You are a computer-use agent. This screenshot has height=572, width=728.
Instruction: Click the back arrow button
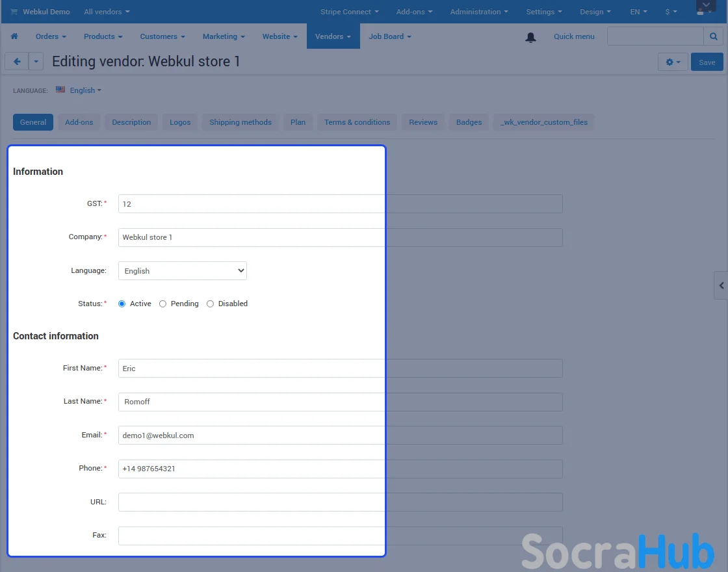click(17, 62)
